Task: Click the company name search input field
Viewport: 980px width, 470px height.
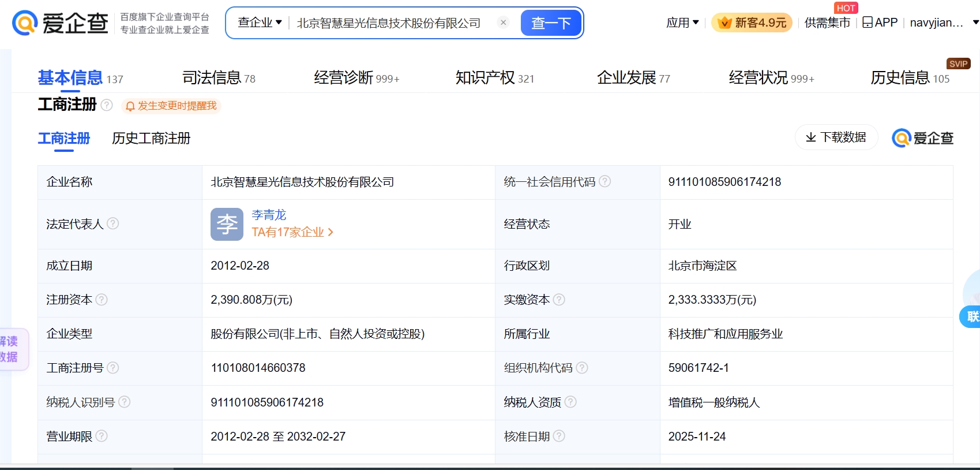Action: coord(389,23)
